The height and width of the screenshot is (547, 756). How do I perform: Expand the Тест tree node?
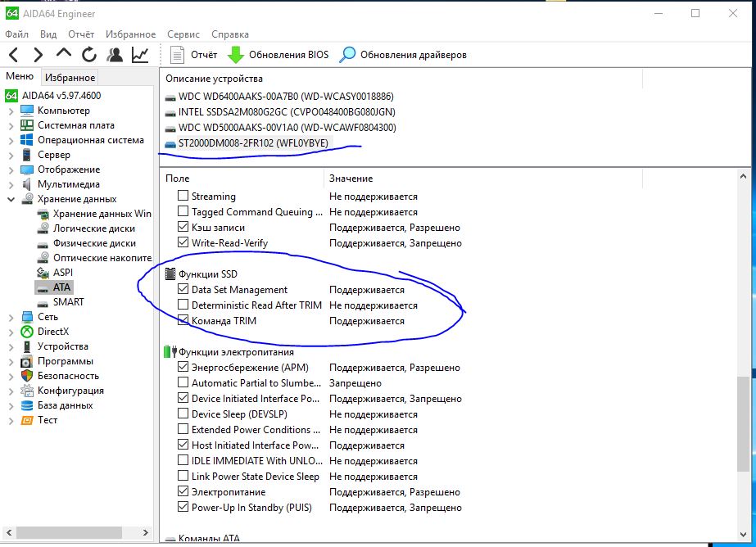pos(11,421)
